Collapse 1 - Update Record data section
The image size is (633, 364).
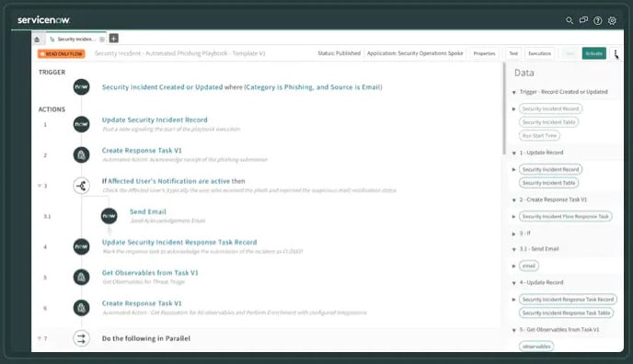[x=514, y=154]
